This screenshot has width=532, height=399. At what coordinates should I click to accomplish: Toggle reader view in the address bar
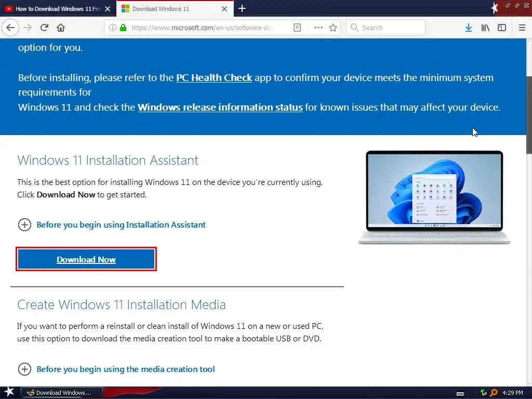click(297, 28)
